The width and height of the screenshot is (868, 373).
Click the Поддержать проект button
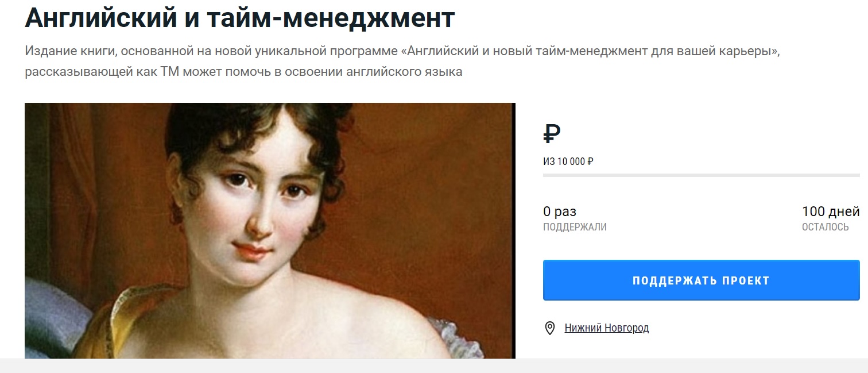click(701, 280)
